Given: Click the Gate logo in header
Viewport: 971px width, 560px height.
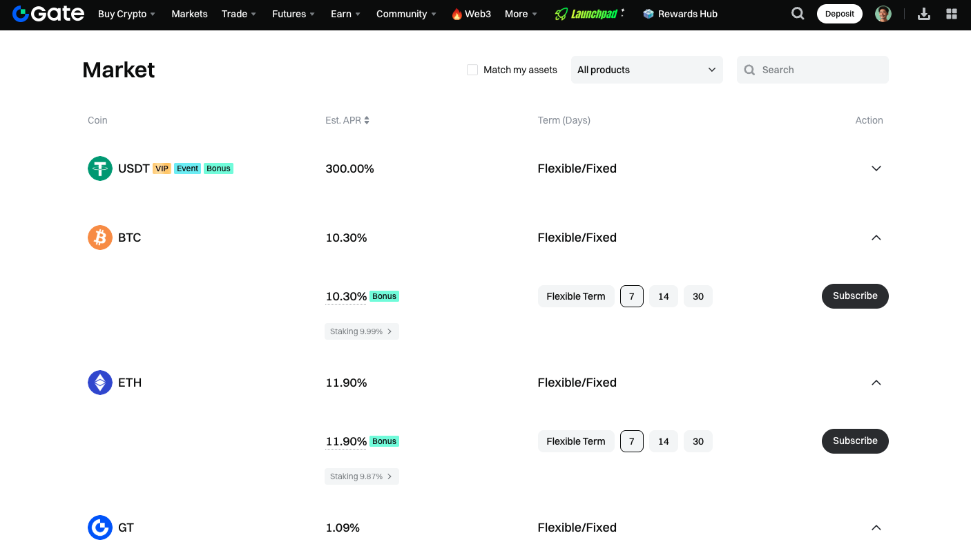Looking at the screenshot, I should (48, 14).
